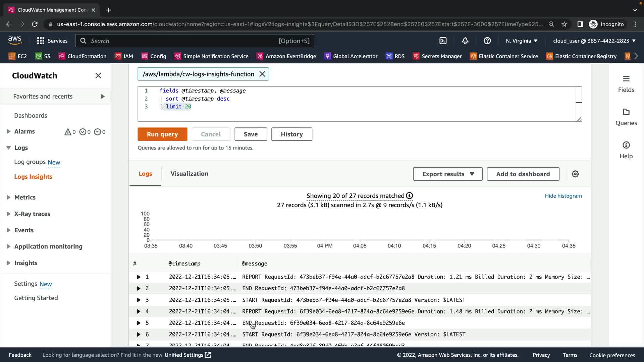Image resolution: width=644 pixels, height=362 pixels.
Task: Open the N. Virginia region selector
Action: click(522, 41)
